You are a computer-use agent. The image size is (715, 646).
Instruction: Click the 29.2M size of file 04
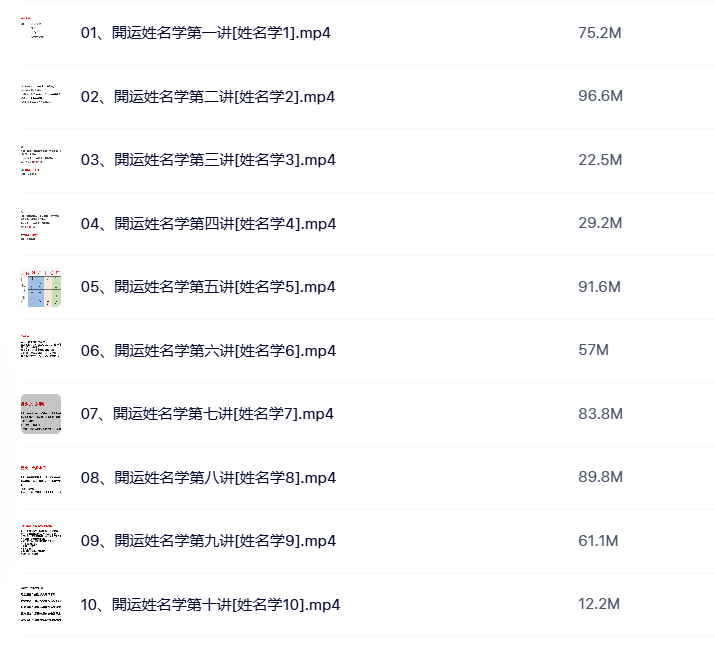(600, 223)
